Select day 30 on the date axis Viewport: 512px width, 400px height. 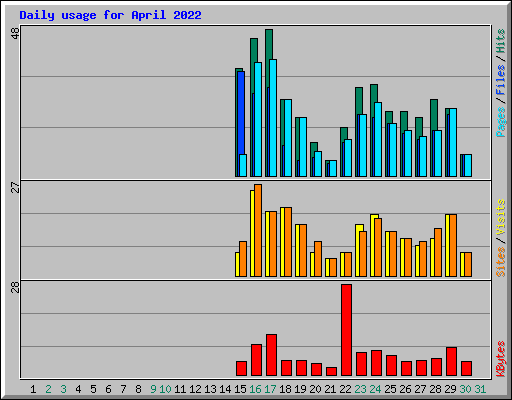pos(465,389)
